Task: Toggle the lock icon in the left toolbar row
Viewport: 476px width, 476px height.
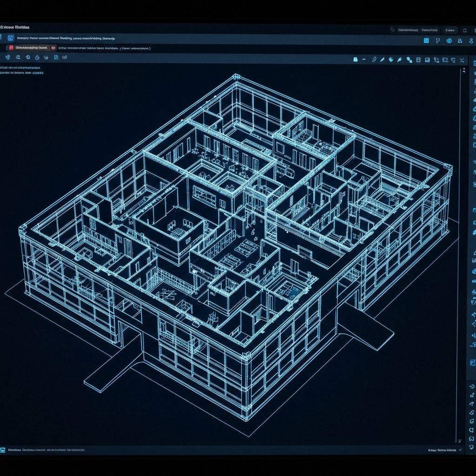Action: (x=37, y=57)
